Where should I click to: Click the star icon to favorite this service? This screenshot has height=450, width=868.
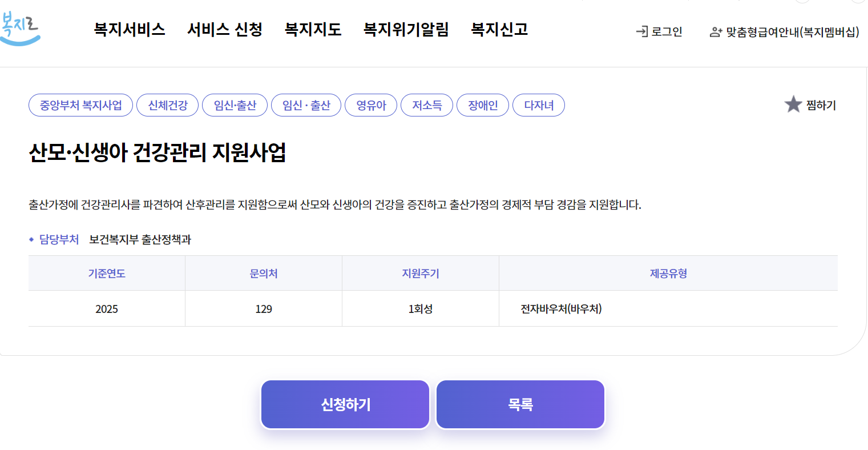[793, 105]
